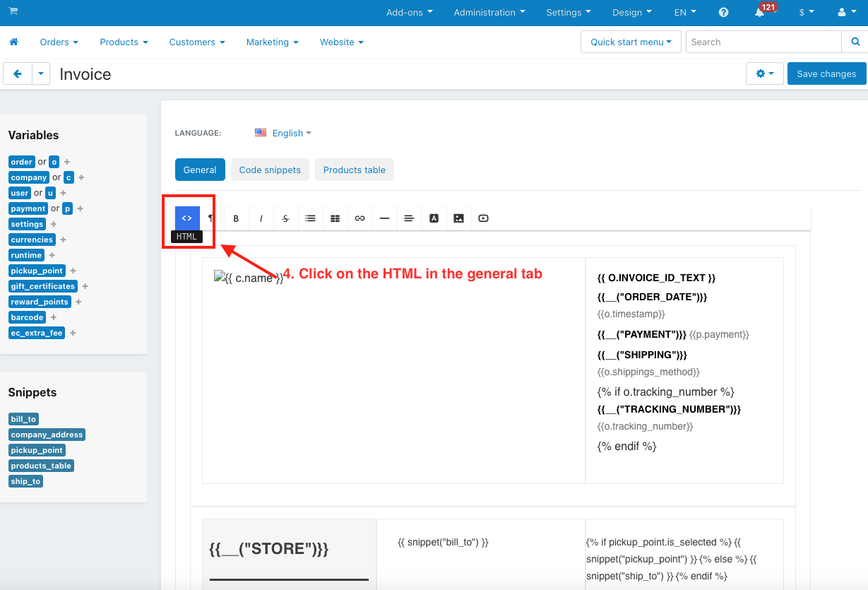Viewport: 868px width, 590px height.
Task: Insert a horizontal line
Action: tap(384, 218)
